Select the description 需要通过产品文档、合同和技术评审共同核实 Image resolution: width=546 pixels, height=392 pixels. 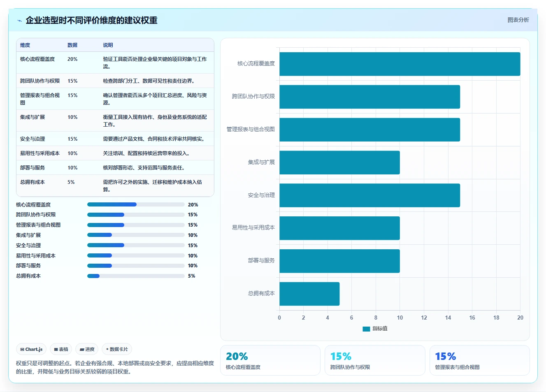[x=153, y=139]
